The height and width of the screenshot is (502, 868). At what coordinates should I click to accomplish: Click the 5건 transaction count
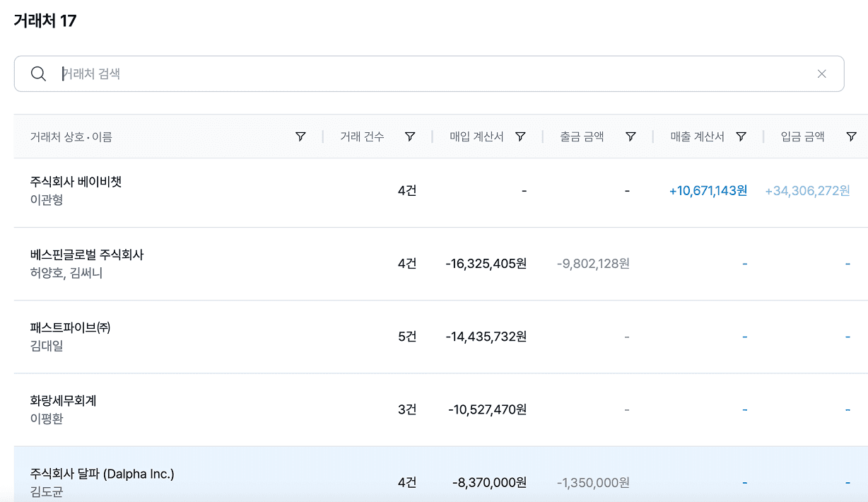[407, 337]
